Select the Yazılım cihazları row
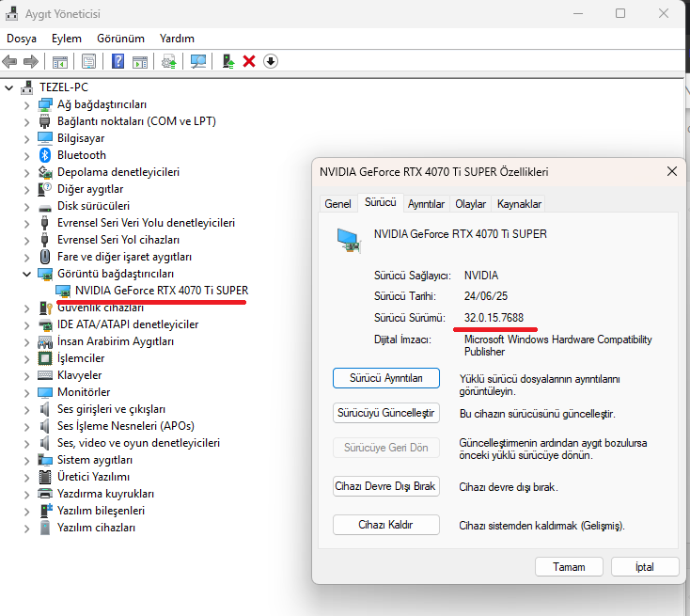The width and height of the screenshot is (690, 616). (x=96, y=528)
